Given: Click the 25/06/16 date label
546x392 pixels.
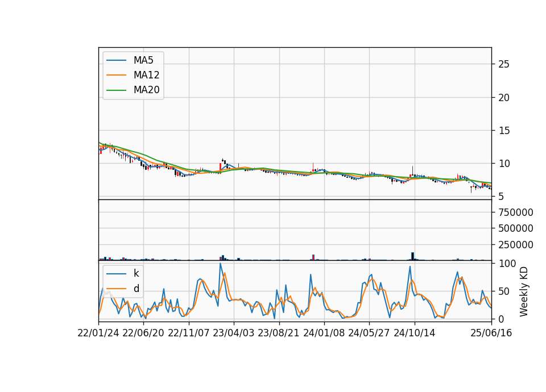Looking at the screenshot, I should [x=491, y=333].
